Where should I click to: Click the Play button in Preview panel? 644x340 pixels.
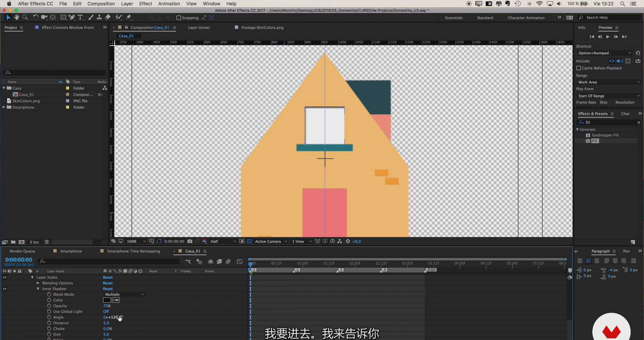608,37
